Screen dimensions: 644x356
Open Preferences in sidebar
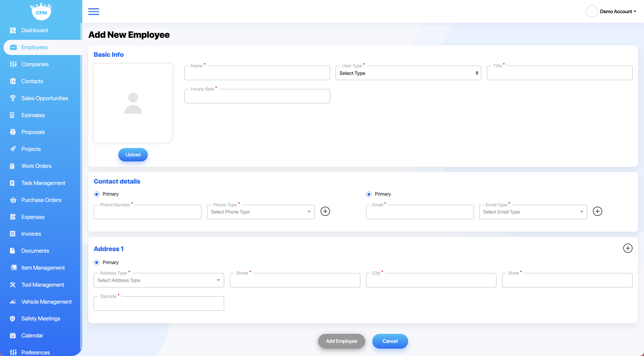coord(36,352)
